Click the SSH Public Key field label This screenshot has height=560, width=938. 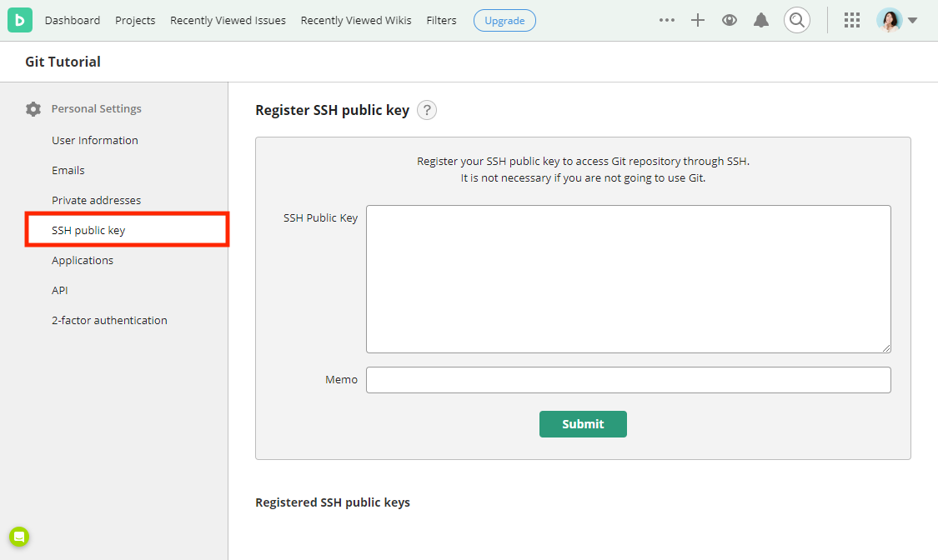(321, 218)
